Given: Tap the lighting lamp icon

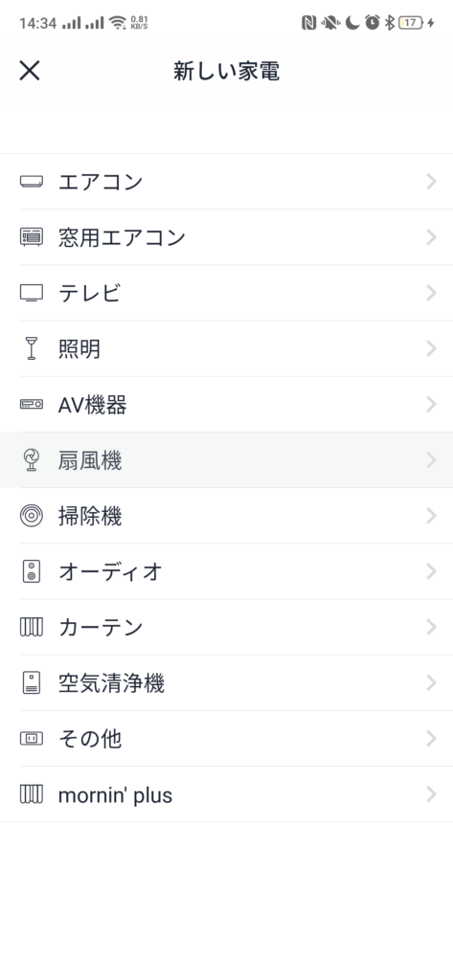Looking at the screenshot, I should 32,348.
